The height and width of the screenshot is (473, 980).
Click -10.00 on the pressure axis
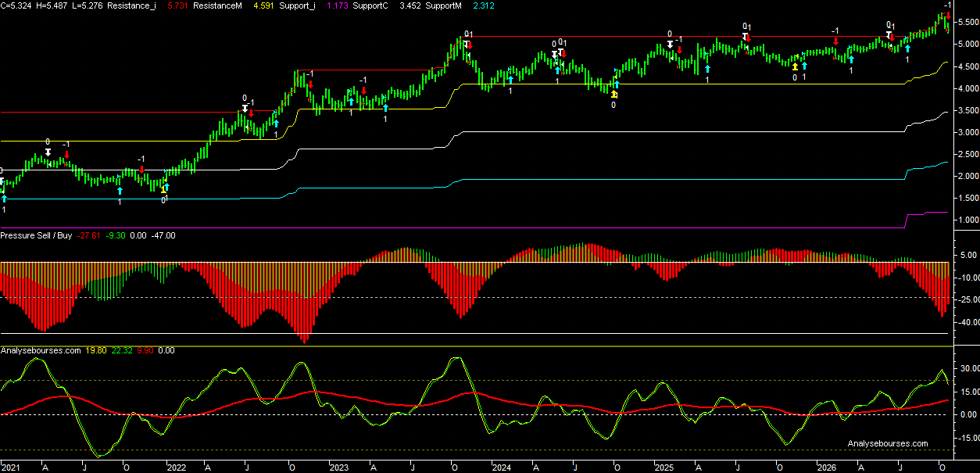(x=967, y=278)
